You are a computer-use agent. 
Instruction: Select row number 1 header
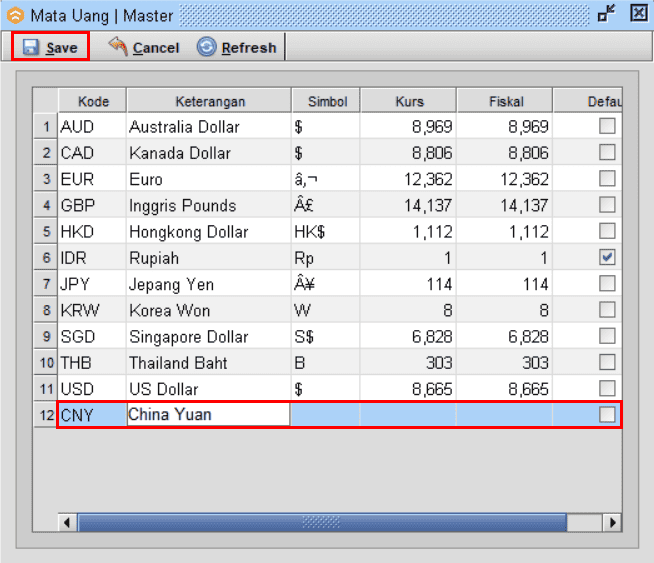tap(46, 126)
